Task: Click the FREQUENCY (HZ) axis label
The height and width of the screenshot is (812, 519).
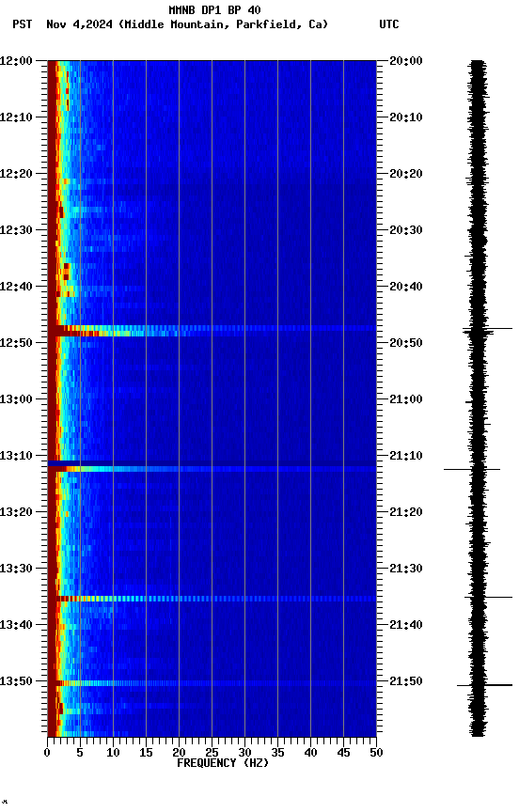Action: click(223, 763)
